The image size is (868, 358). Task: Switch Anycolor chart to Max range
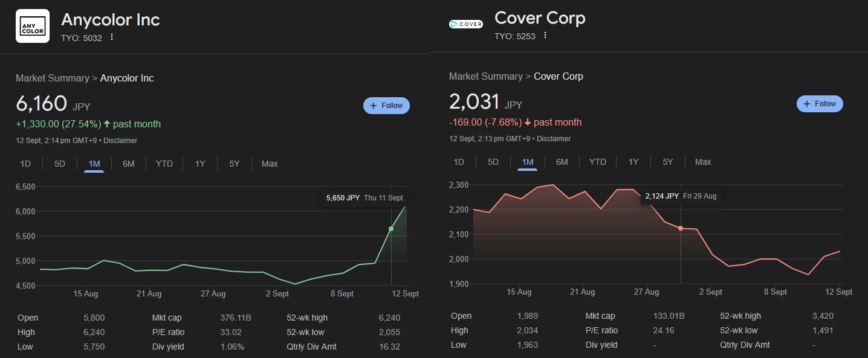pyautogui.click(x=270, y=164)
